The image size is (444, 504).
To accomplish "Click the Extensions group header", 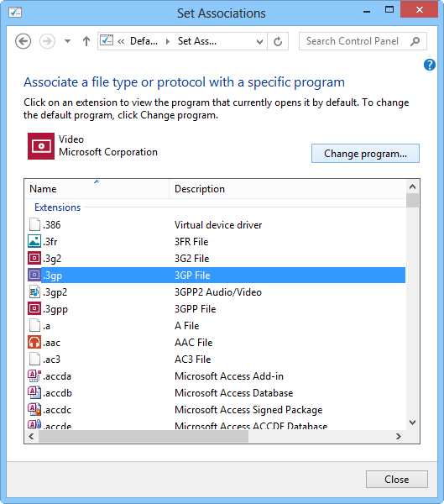I will pyautogui.click(x=58, y=207).
